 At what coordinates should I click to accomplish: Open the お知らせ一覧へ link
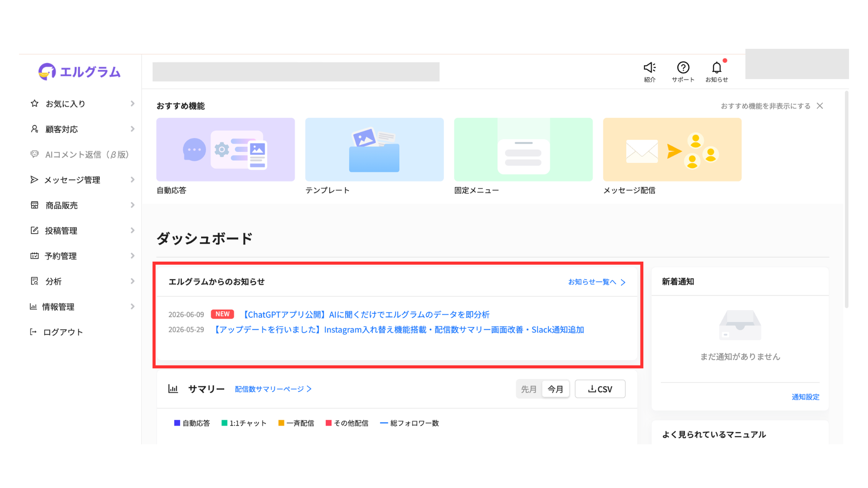[597, 282]
